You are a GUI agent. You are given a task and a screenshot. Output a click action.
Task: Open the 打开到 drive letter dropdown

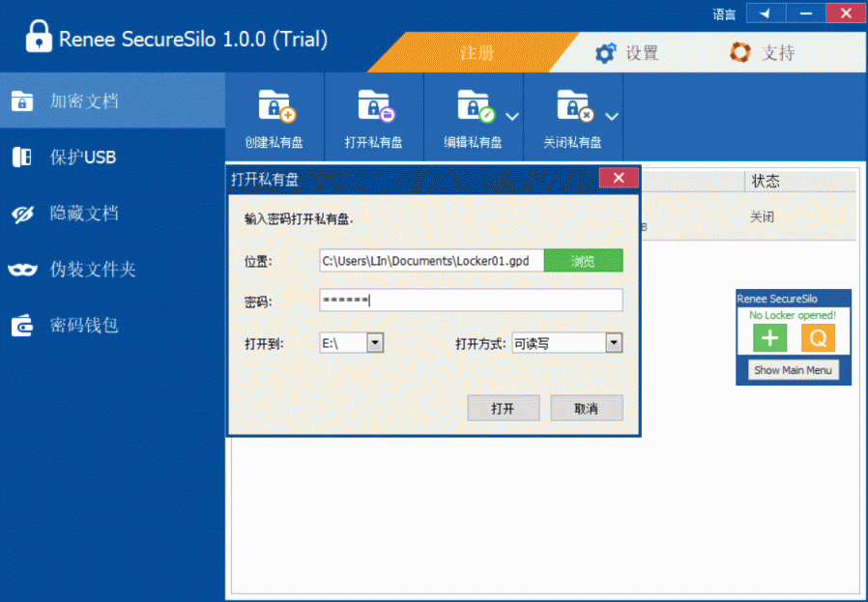[375, 343]
